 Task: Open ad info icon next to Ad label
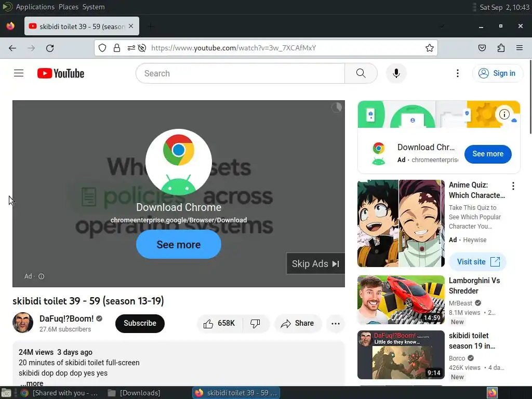coord(42,276)
